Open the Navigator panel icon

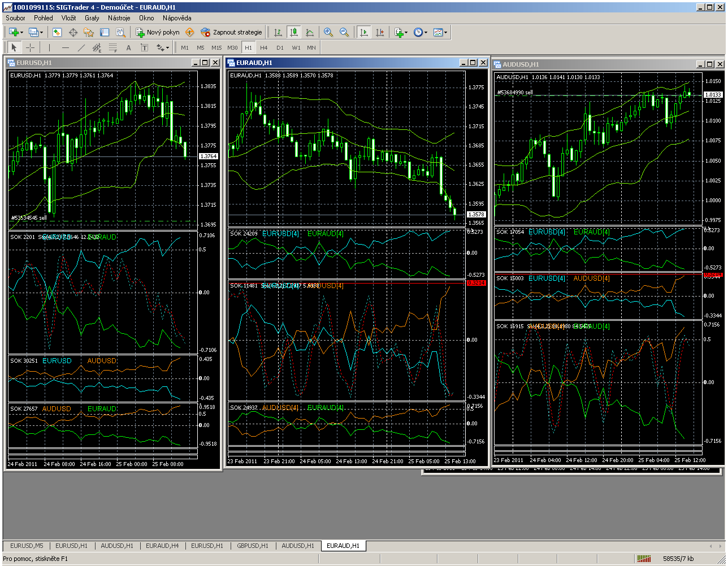[89, 32]
